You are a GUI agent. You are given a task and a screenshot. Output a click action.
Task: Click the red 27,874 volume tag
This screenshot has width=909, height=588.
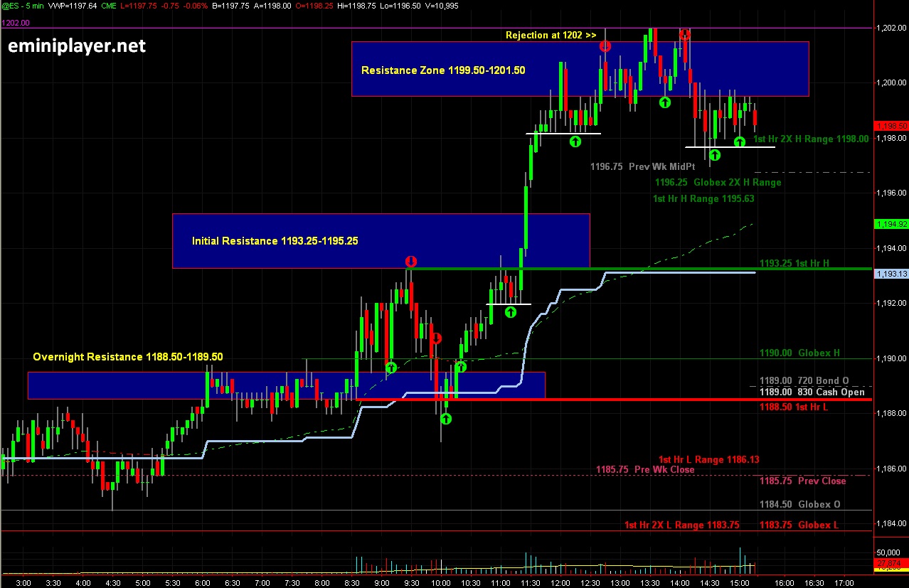(x=891, y=563)
